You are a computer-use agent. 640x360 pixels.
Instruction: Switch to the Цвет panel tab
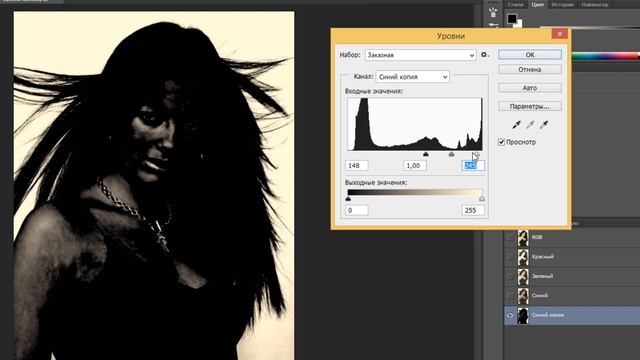537,4
